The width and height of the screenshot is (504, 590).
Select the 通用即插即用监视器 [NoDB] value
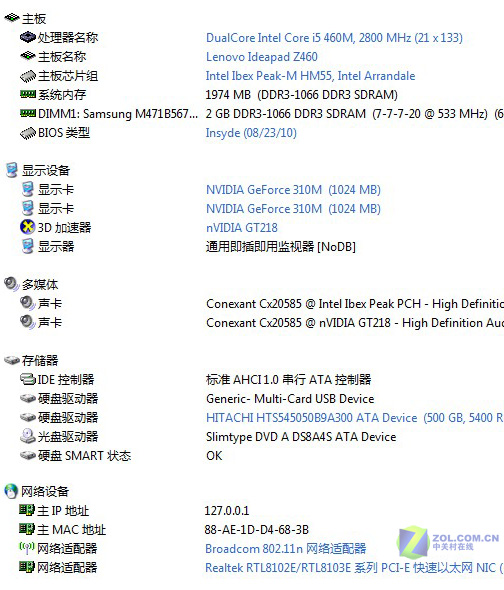[280, 247]
